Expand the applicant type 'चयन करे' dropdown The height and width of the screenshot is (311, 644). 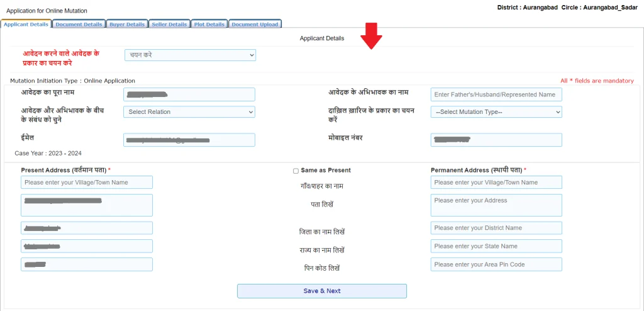click(190, 55)
